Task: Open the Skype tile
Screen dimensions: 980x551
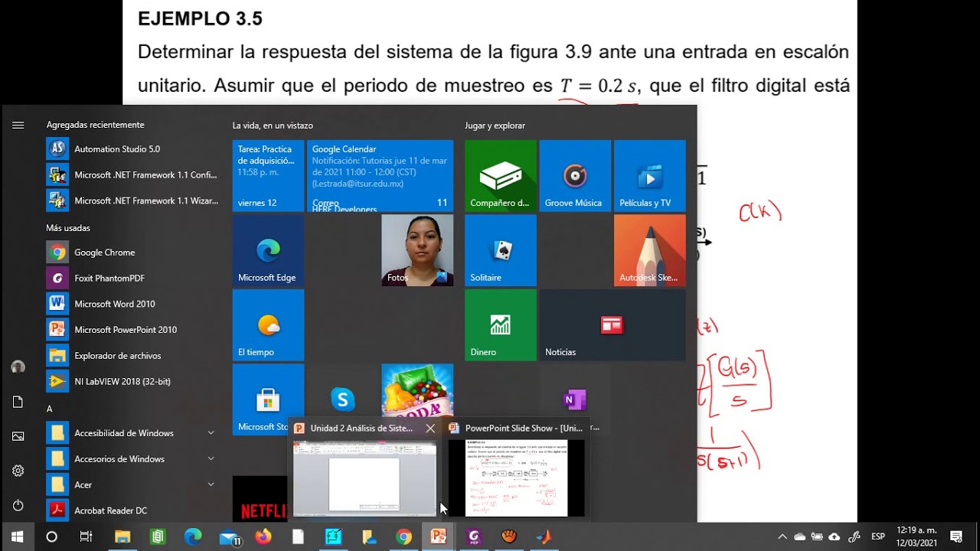Action: tap(342, 399)
